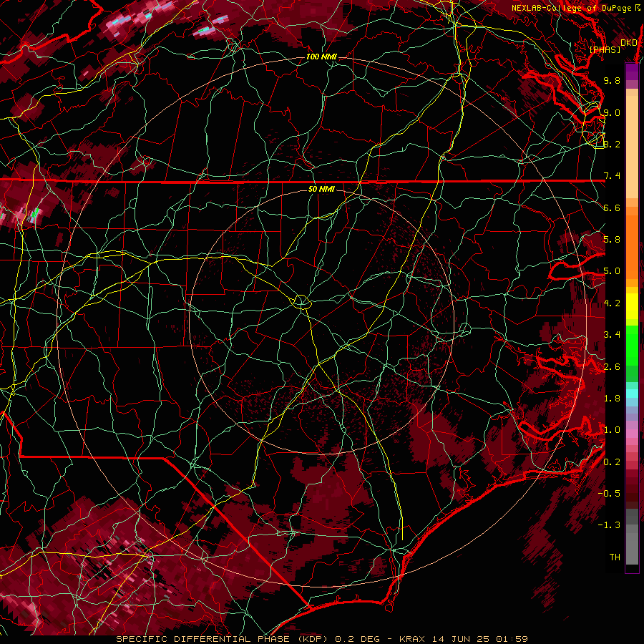Click the 2.6 value on the color scale

tap(612, 367)
